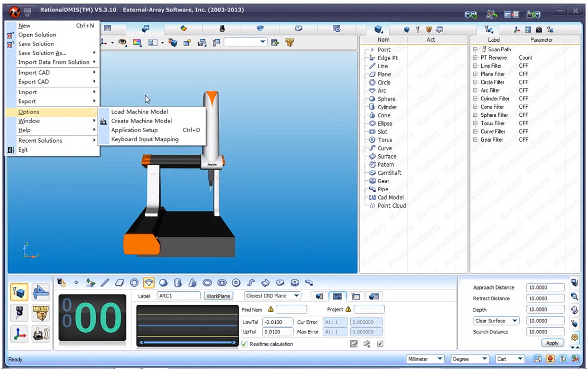Viewport: 588px width, 372px height.
Task: Click Exit in the file menu
Action: pos(53,150)
